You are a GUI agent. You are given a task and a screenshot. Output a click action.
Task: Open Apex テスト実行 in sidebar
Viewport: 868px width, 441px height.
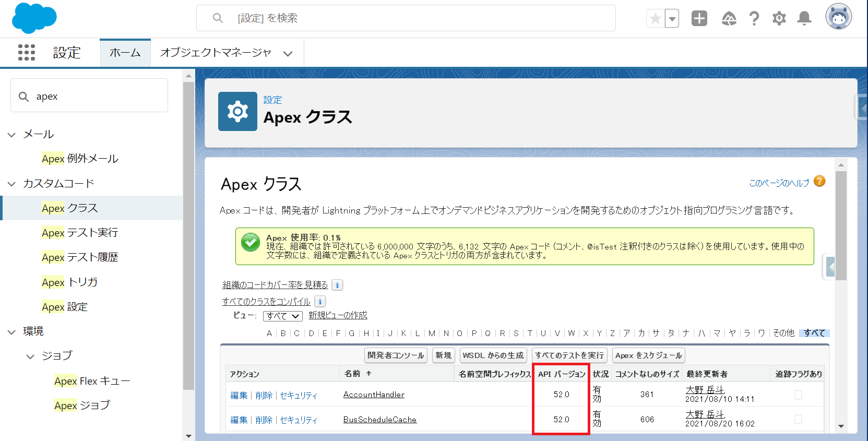[x=80, y=233]
